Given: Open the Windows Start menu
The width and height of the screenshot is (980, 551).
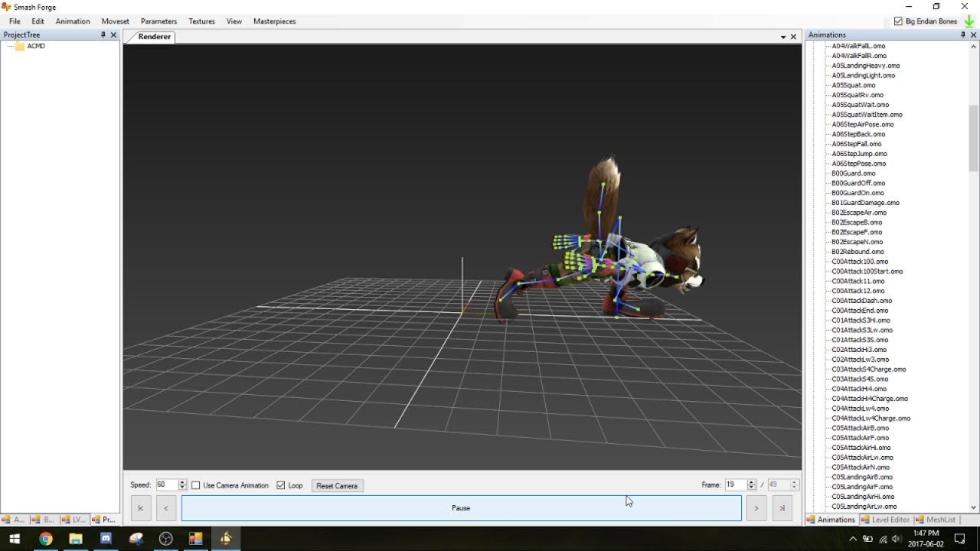Looking at the screenshot, I should (x=15, y=539).
